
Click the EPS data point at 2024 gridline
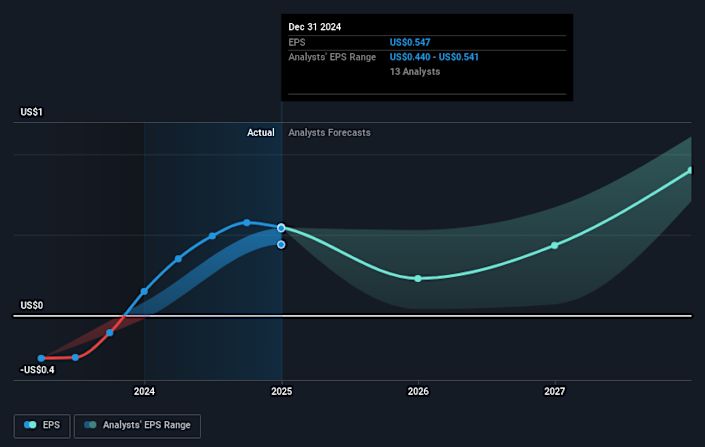point(144,291)
